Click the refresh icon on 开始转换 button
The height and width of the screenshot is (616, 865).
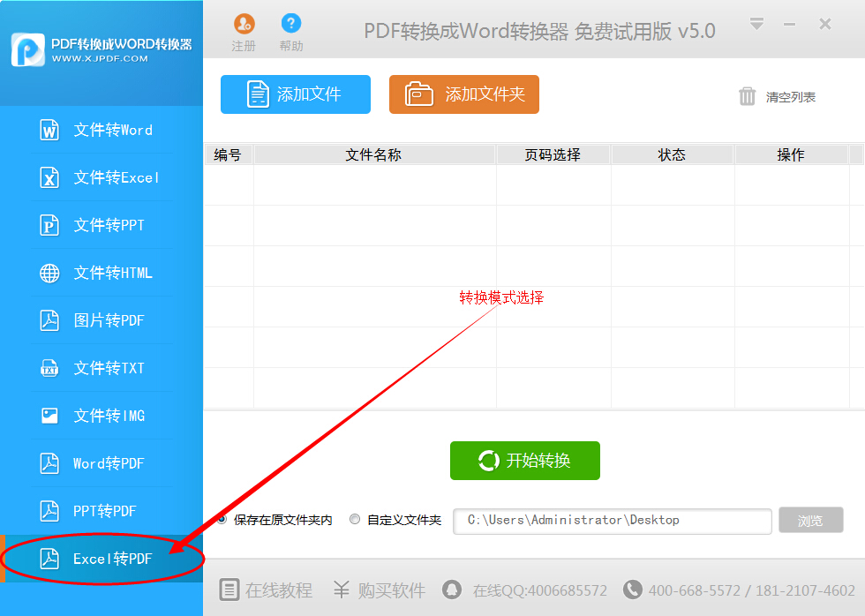point(489,461)
